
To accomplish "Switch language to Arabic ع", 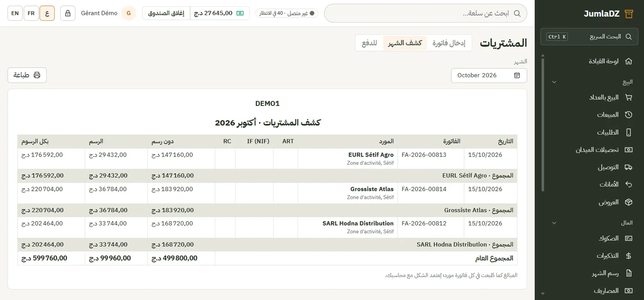I will point(47,13).
